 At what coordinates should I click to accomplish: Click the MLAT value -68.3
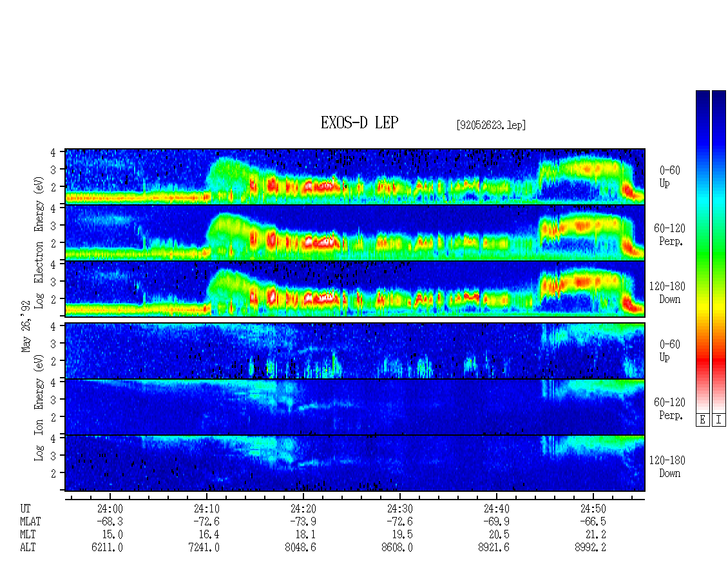tap(110, 521)
